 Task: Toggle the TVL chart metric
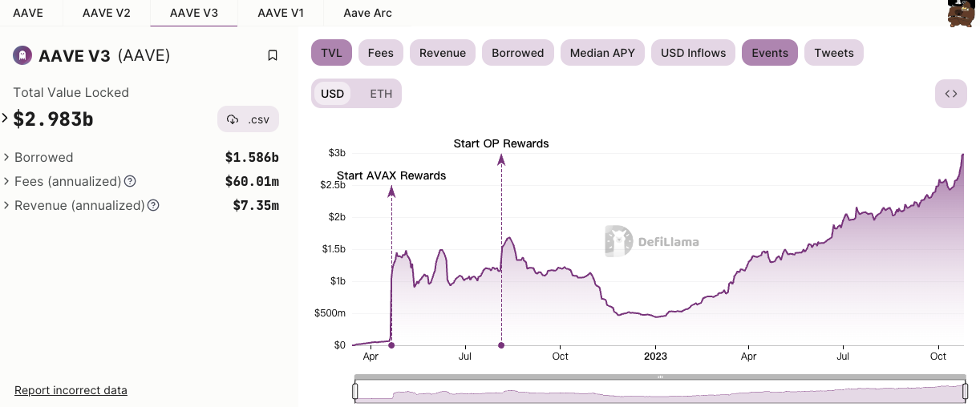click(331, 53)
